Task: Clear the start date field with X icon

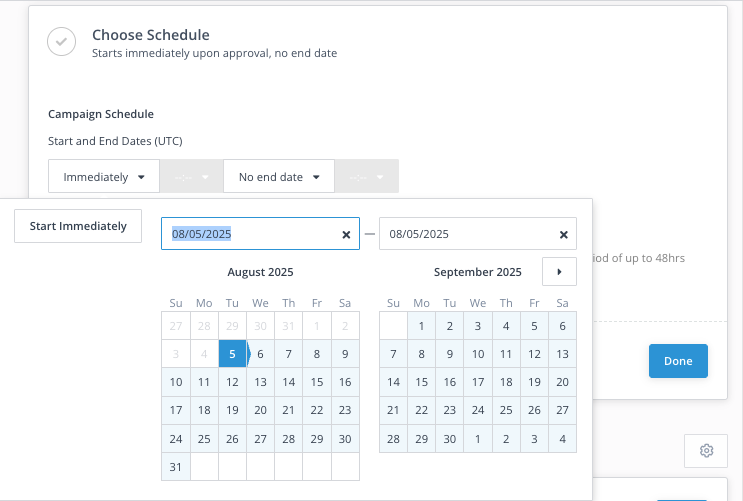Action: pyautogui.click(x=346, y=234)
